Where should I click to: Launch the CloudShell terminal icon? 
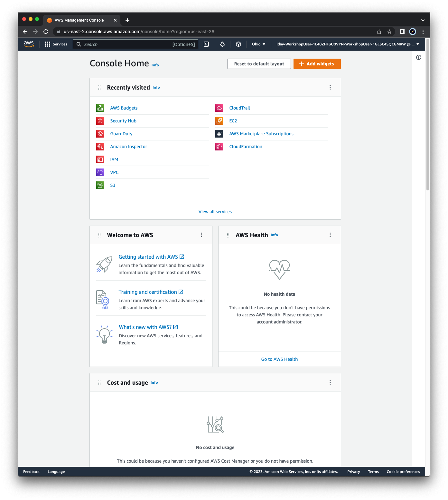pos(206,44)
